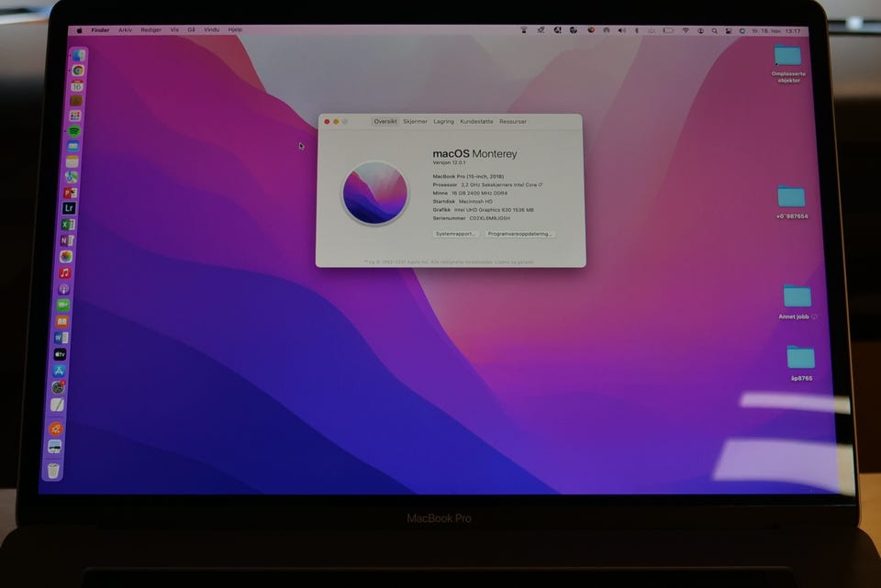
Task: Open FaceTime from the Dock
Action: (63, 305)
